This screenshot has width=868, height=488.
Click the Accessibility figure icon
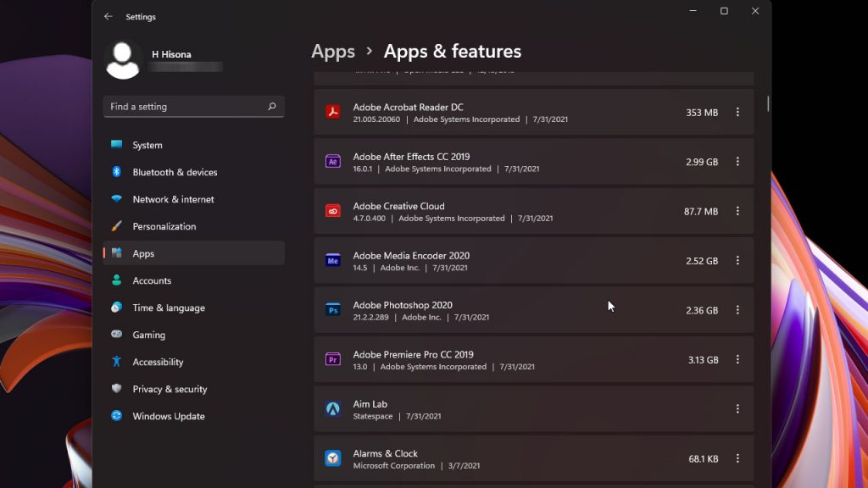tap(116, 361)
